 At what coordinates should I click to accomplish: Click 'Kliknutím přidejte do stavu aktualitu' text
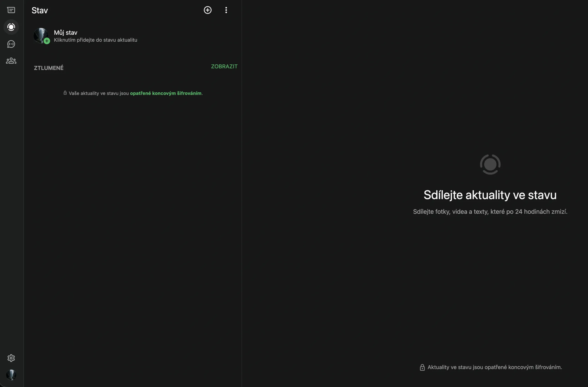(x=95, y=40)
